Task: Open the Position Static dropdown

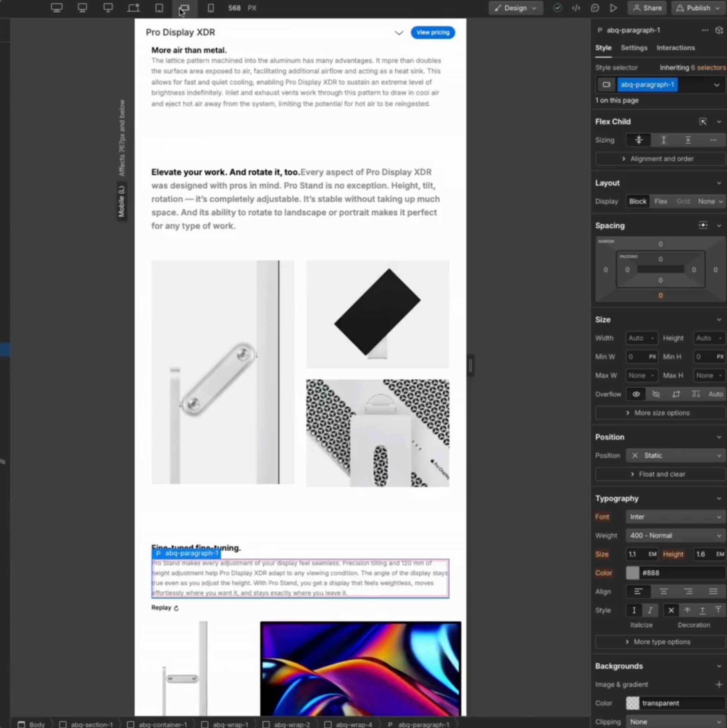Action: point(676,455)
